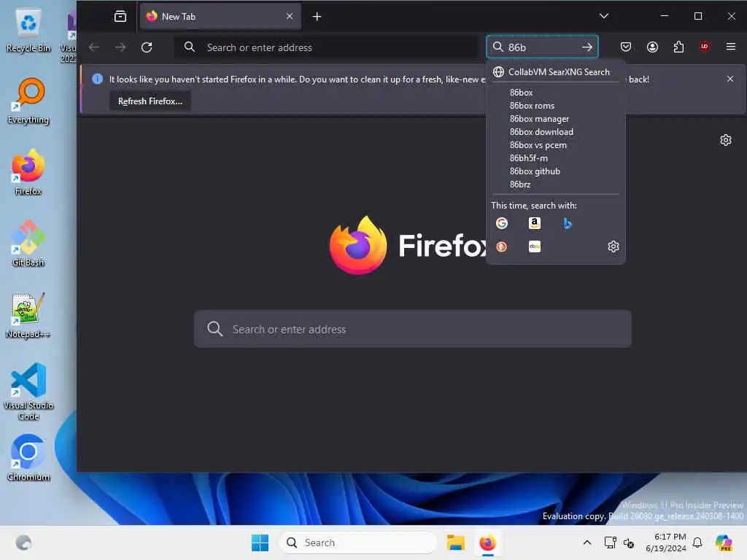Open Notepad++ desktop shortcut
The width and height of the screenshot is (747, 560).
[28, 316]
